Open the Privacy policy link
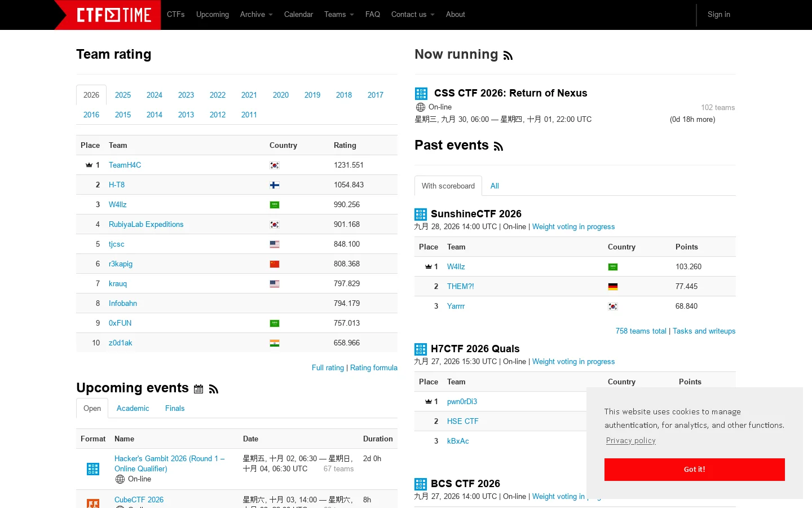Image resolution: width=812 pixels, height=508 pixels. (631, 440)
